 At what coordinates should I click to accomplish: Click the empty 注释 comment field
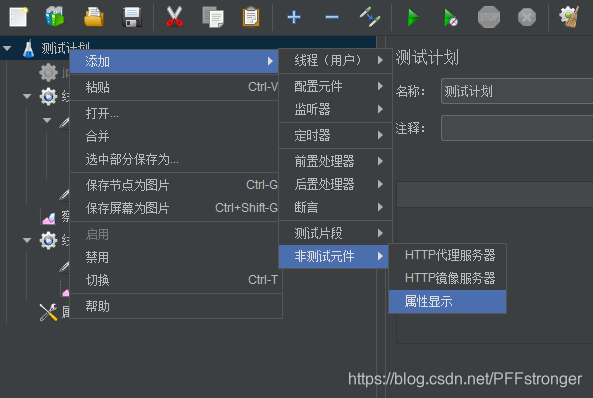[x=517, y=128]
